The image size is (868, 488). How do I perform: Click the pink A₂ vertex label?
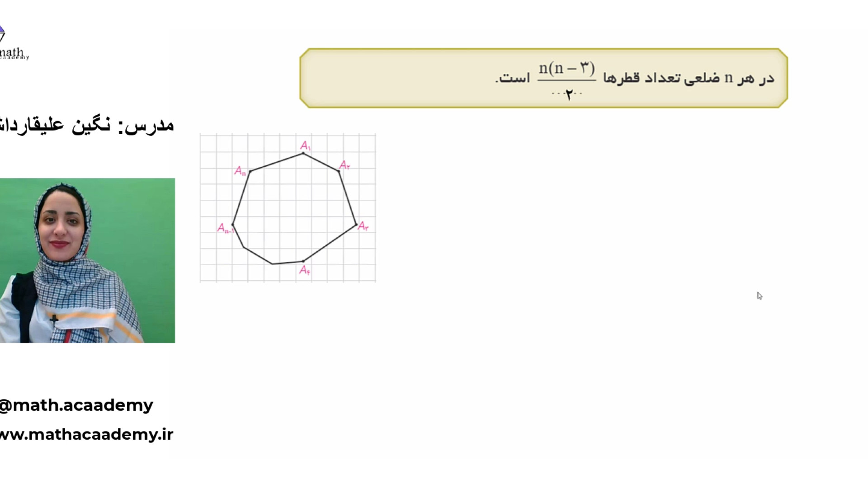click(344, 165)
